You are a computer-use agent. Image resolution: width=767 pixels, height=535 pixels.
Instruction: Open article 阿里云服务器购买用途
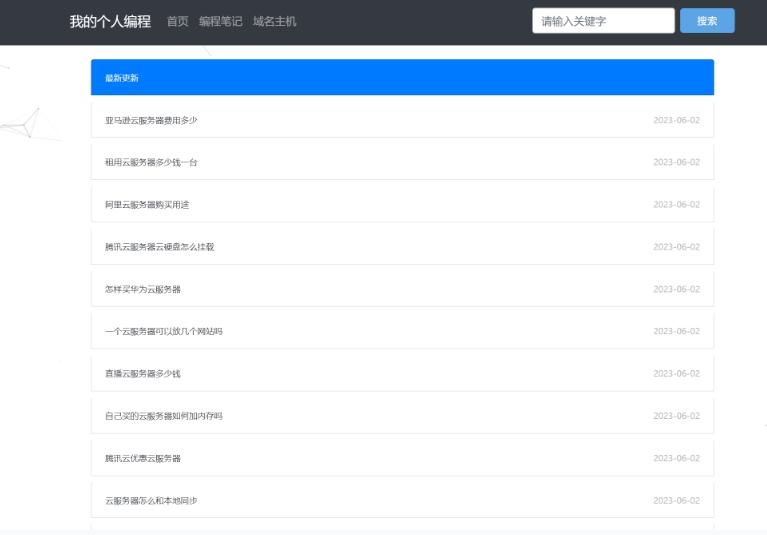pos(147,204)
